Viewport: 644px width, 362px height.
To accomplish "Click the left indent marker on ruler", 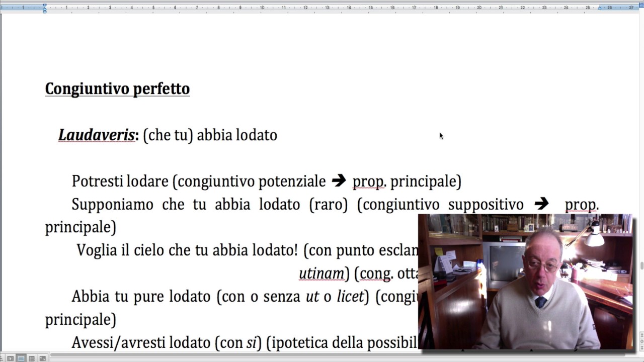I will click(x=45, y=8).
